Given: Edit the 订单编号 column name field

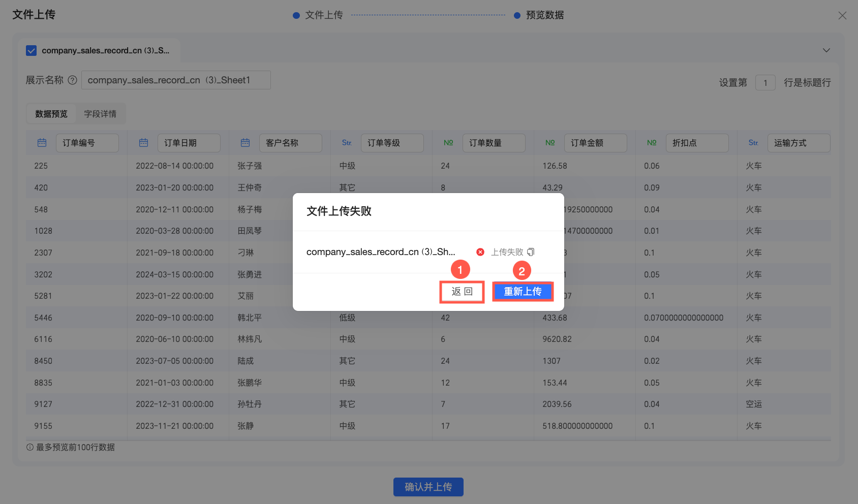Looking at the screenshot, I should click(87, 143).
